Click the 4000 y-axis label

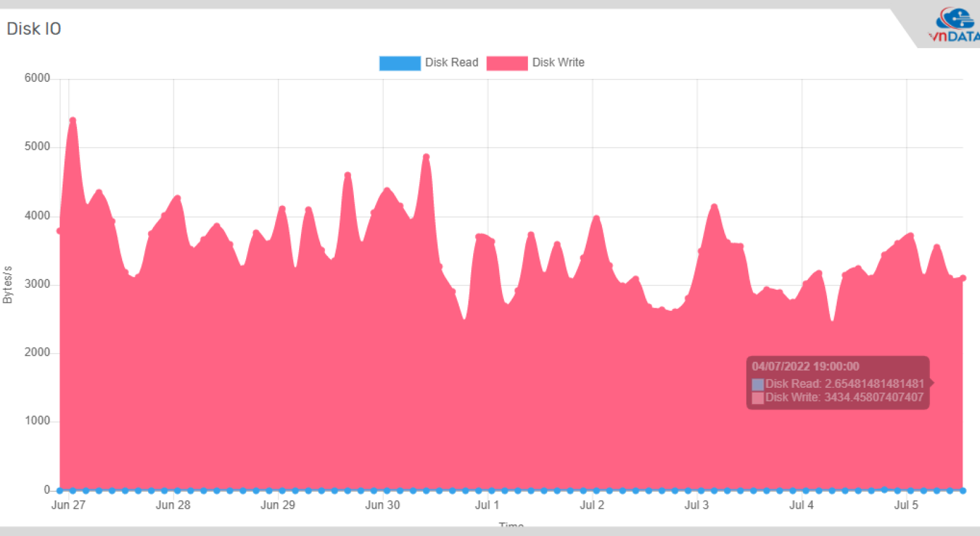37,216
